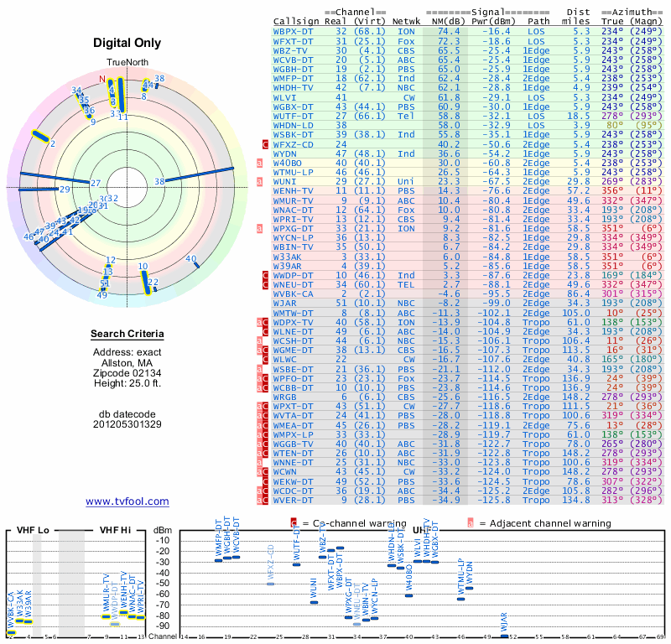Click the channel 27 label on radar plot
Screen dimensions: 671x644
96,183
